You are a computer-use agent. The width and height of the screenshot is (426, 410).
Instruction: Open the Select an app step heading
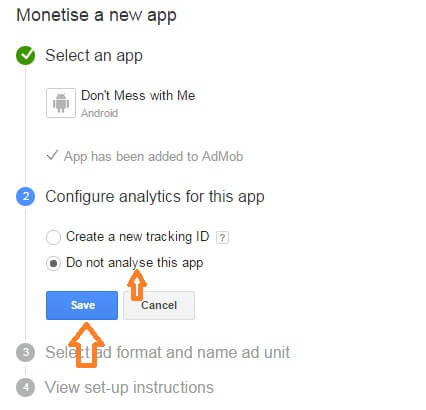(x=94, y=56)
